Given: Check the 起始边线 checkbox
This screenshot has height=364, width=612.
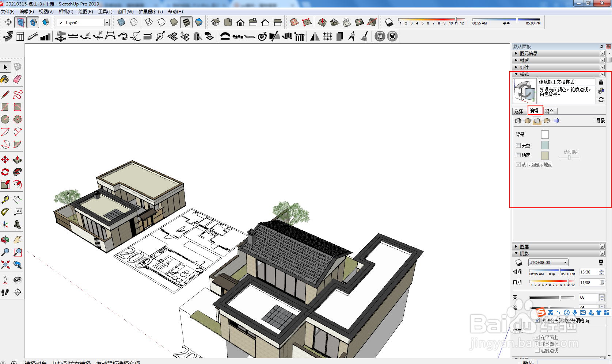Looking at the screenshot, I should pos(537,350).
